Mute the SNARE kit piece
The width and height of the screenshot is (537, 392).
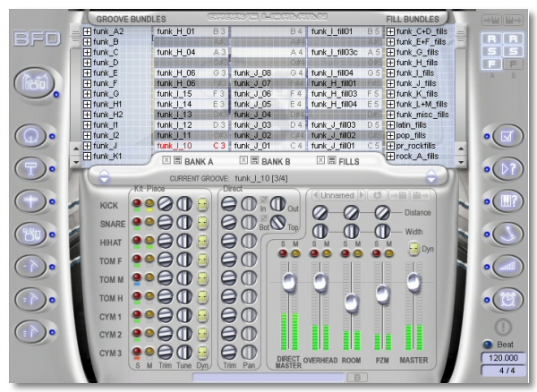[x=149, y=221]
